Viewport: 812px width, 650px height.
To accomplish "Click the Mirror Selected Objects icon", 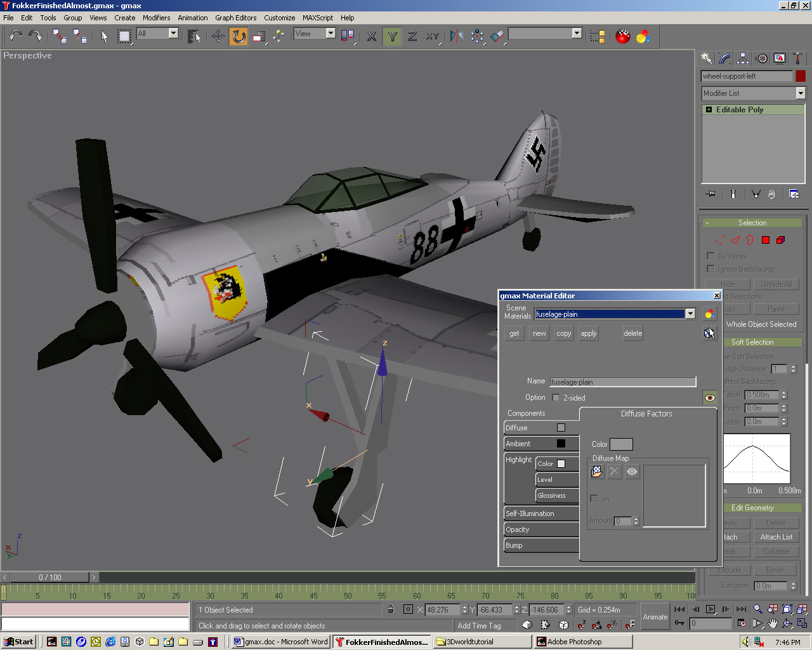I will [x=456, y=36].
